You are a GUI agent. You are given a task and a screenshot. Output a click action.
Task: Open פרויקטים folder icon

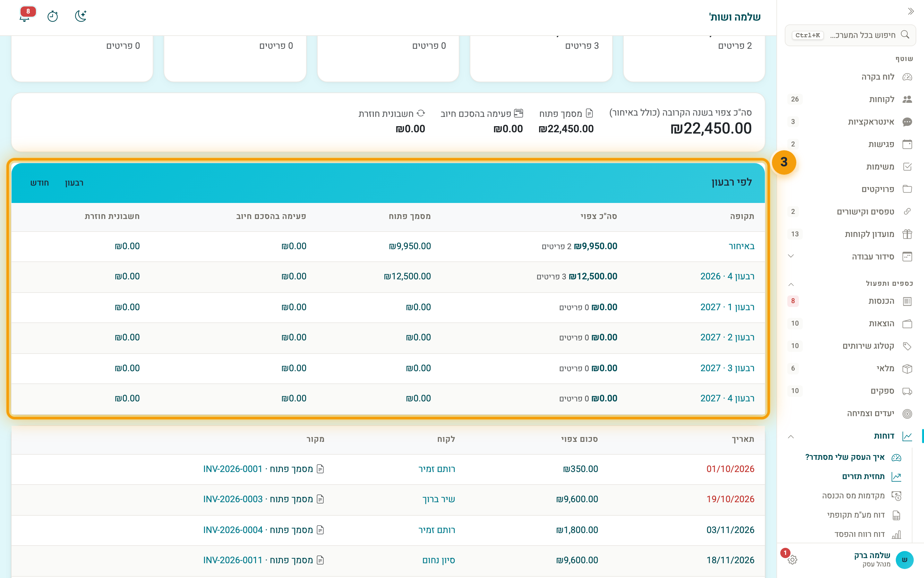click(907, 189)
